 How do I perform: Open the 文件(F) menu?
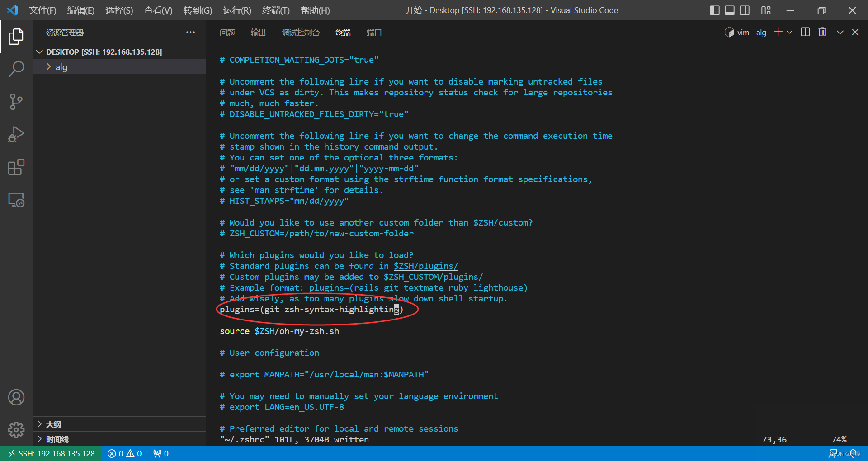coord(42,10)
